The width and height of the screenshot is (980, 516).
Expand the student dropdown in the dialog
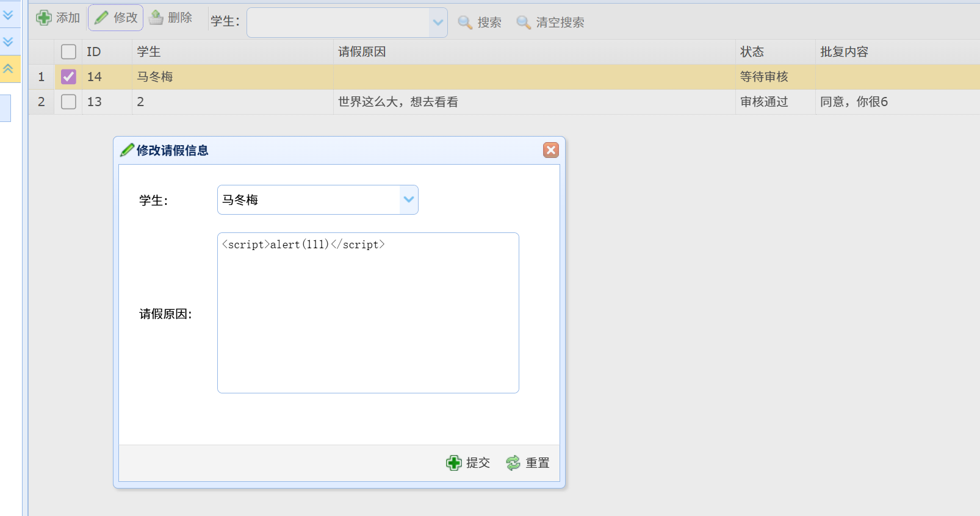click(x=409, y=199)
